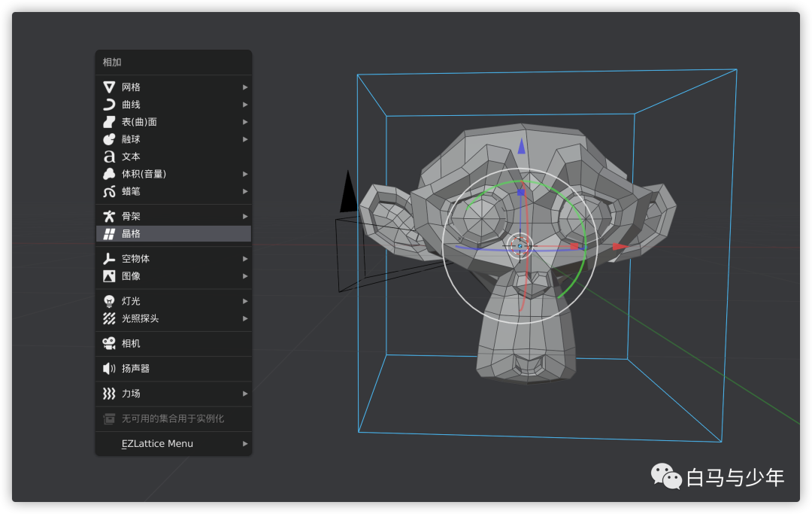Image resolution: width=812 pixels, height=514 pixels.
Task: Click the 融球 menu label
Action: tap(131, 139)
